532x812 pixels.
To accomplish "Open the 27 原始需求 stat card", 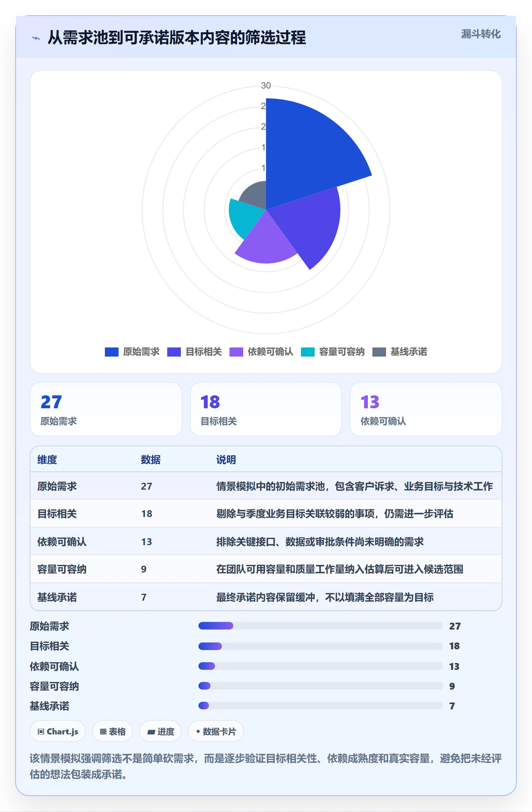I will 106,409.
